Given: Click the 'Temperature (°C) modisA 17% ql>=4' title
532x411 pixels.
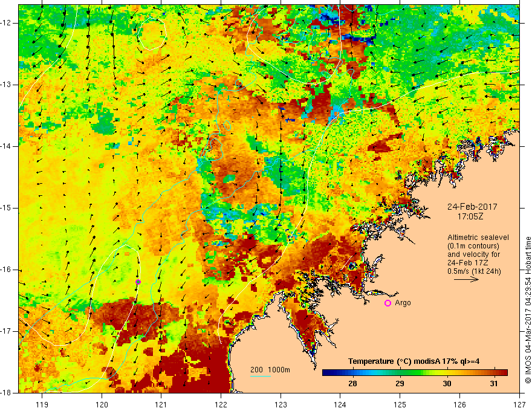Looking at the screenshot, I should (x=414, y=361).
